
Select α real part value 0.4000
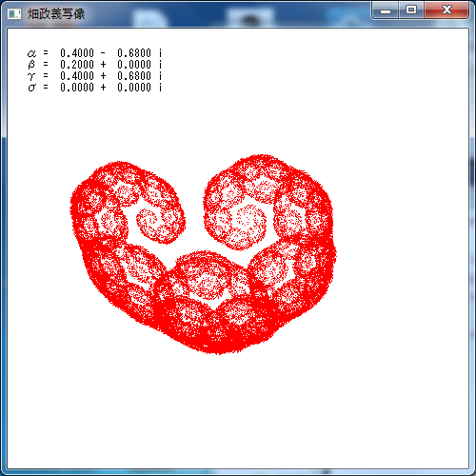point(77,53)
